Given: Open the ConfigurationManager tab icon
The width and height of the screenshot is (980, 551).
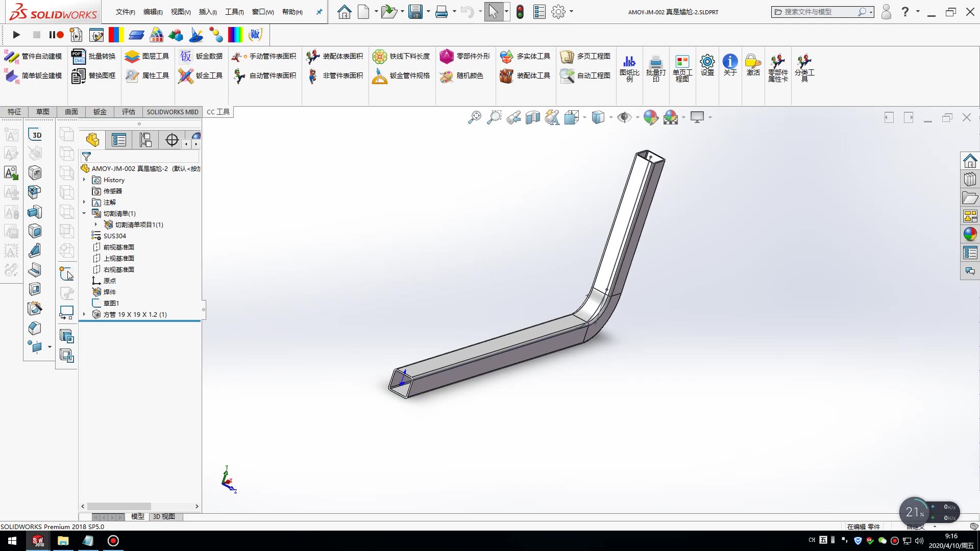Looking at the screenshot, I should click(x=145, y=140).
